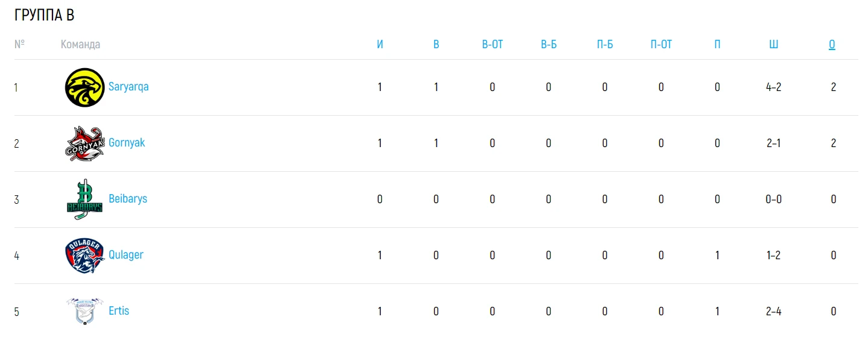Sort by В wins column header
The image size is (868, 337).
pos(436,45)
